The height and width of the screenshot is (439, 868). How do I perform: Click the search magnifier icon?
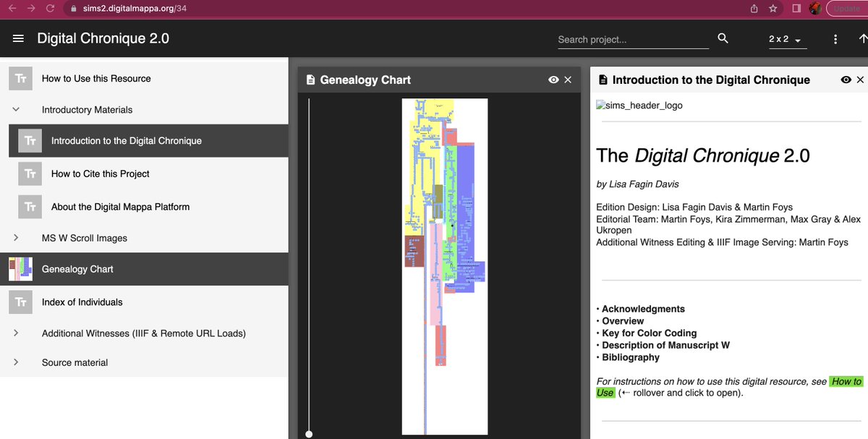(x=723, y=38)
